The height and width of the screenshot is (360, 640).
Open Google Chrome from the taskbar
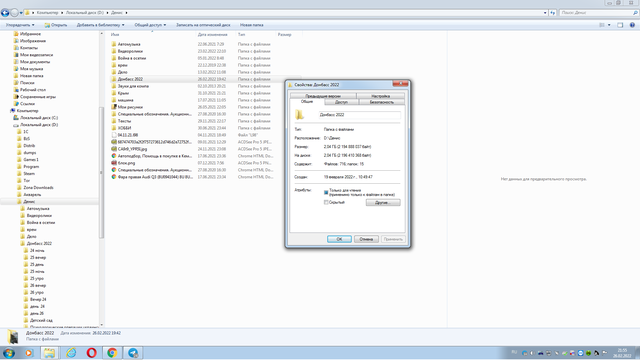point(112,353)
